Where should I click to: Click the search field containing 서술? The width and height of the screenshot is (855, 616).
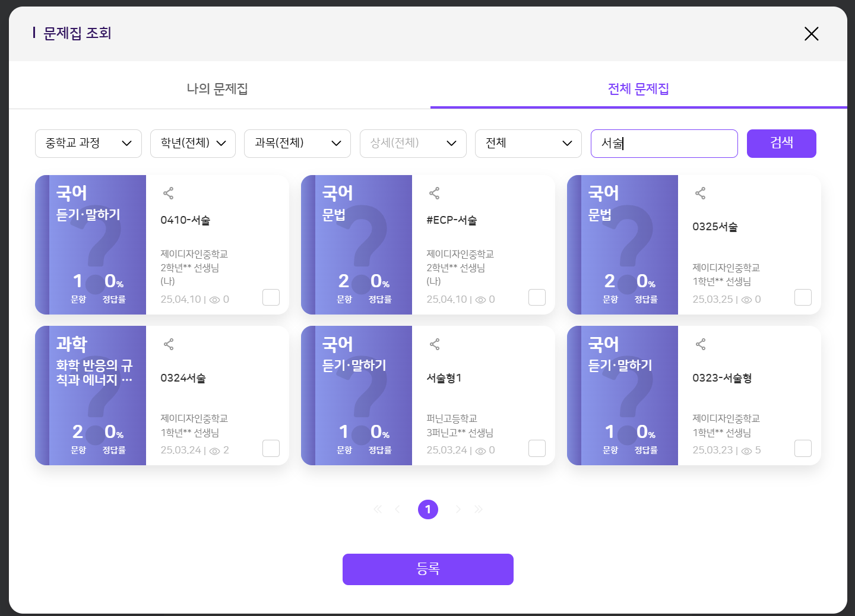click(664, 144)
